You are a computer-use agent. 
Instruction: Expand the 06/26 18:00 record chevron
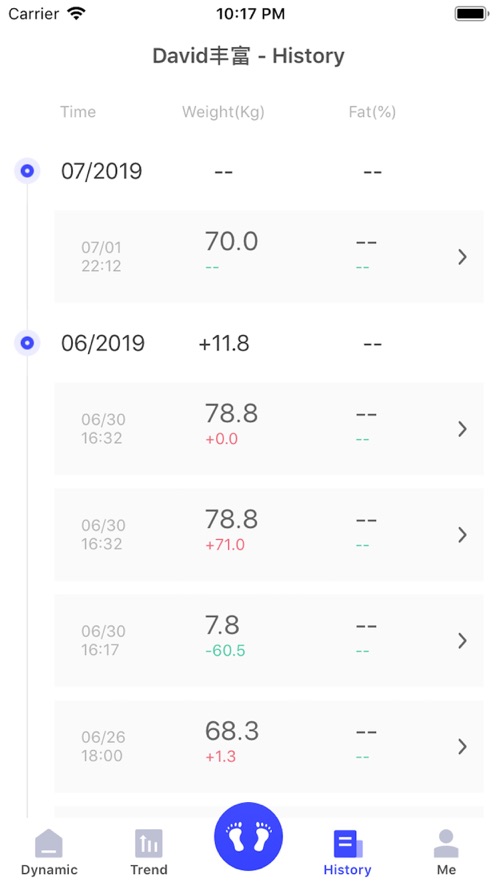462,746
